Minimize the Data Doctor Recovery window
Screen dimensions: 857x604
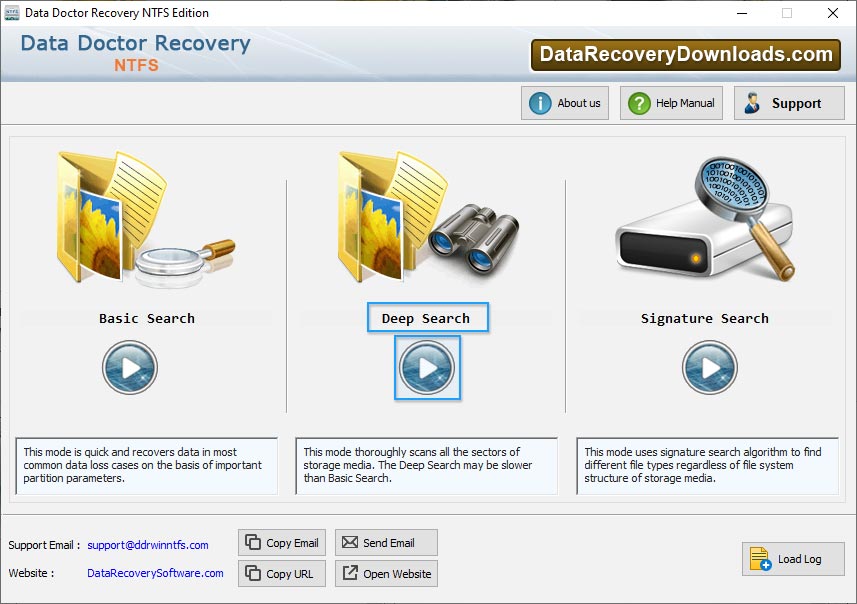click(742, 13)
